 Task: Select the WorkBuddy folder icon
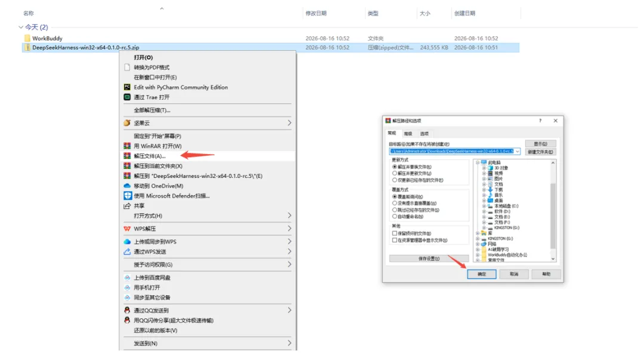coord(27,38)
